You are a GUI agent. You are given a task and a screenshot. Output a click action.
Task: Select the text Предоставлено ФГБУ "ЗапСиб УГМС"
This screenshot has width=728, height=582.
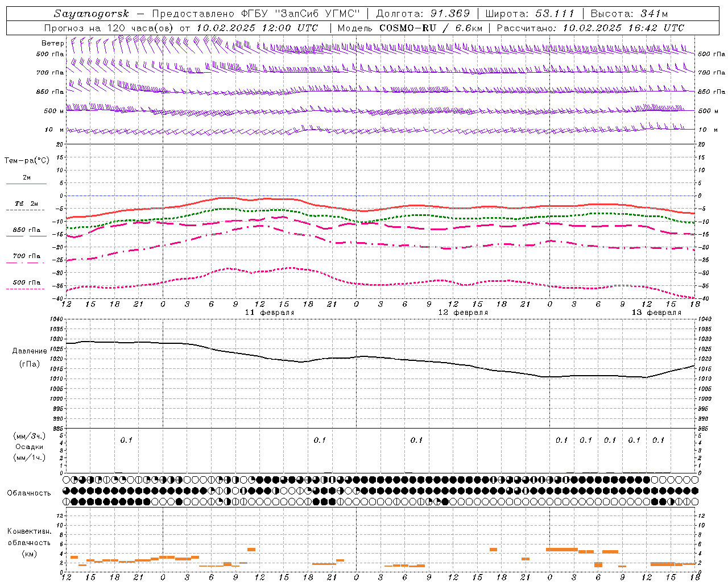point(256,14)
